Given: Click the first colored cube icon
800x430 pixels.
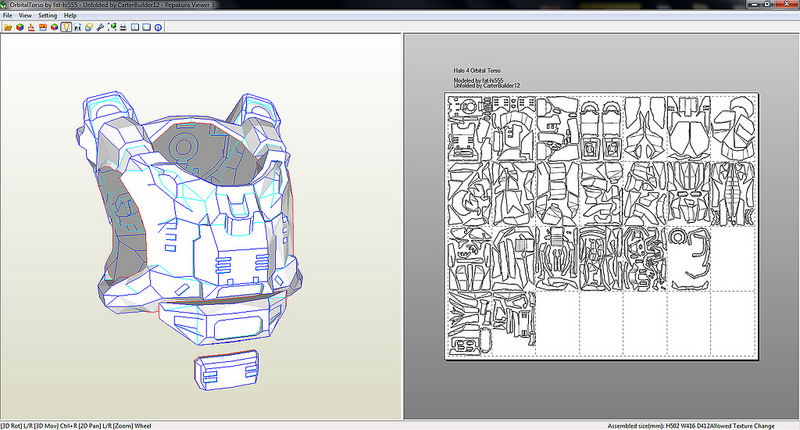Looking at the screenshot, I should pyautogui.click(x=20, y=27).
